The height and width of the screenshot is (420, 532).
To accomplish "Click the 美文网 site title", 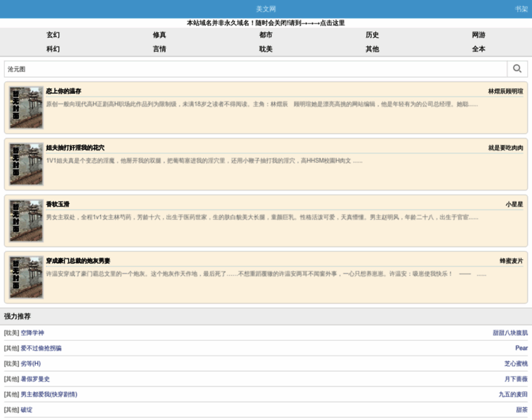I will tap(266, 9).
